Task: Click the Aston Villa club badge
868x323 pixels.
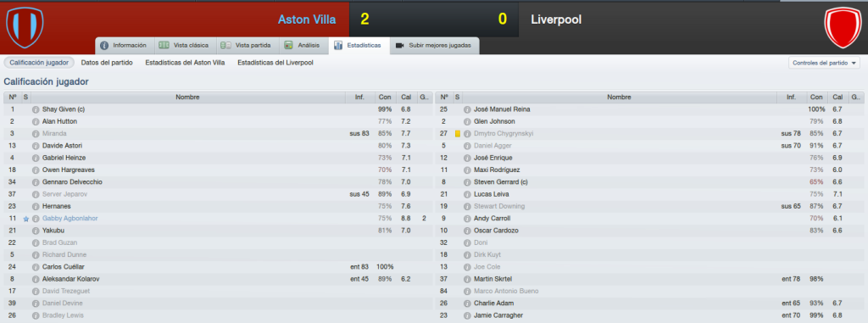Action: pos(25,27)
